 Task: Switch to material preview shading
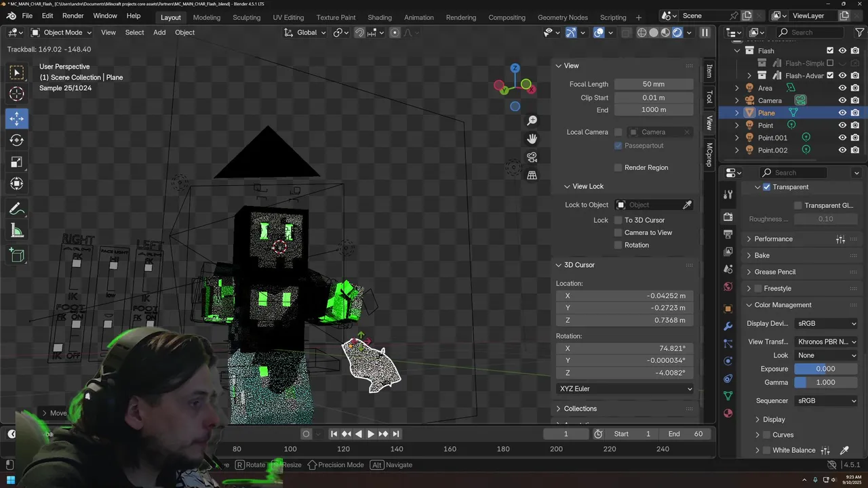[x=665, y=33]
